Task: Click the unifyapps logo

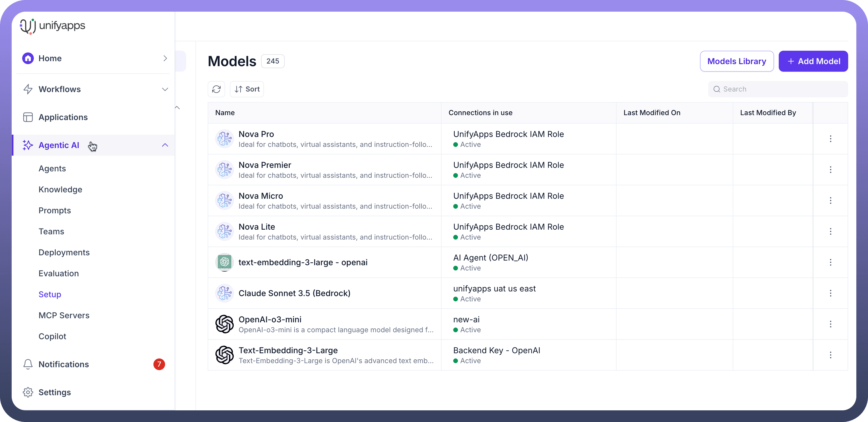Action: point(52,26)
